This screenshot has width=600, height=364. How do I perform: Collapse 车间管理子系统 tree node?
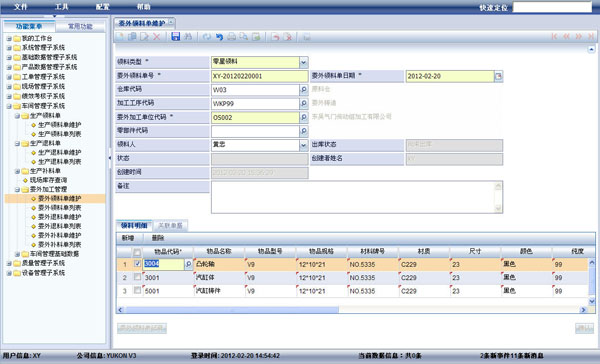[x=9, y=106]
